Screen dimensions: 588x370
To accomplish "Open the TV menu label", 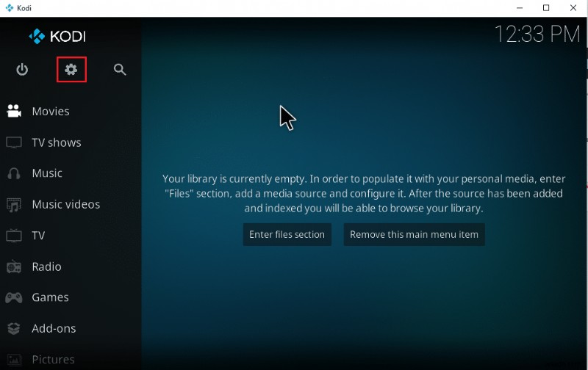I will (38, 236).
